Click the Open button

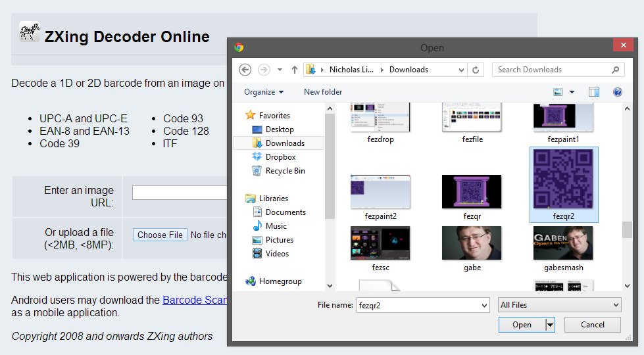pyautogui.click(x=522, y=325)
